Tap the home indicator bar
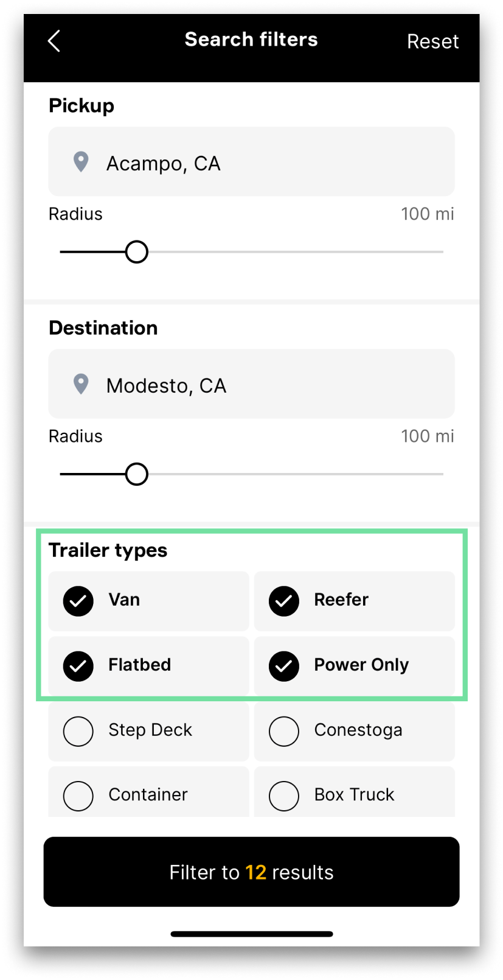The image size is (503, 980). pos(252,934)
